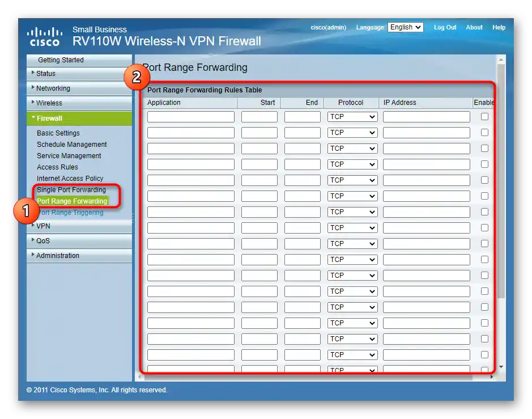Click the vertical scrollbar down arrow

point(501,367)
